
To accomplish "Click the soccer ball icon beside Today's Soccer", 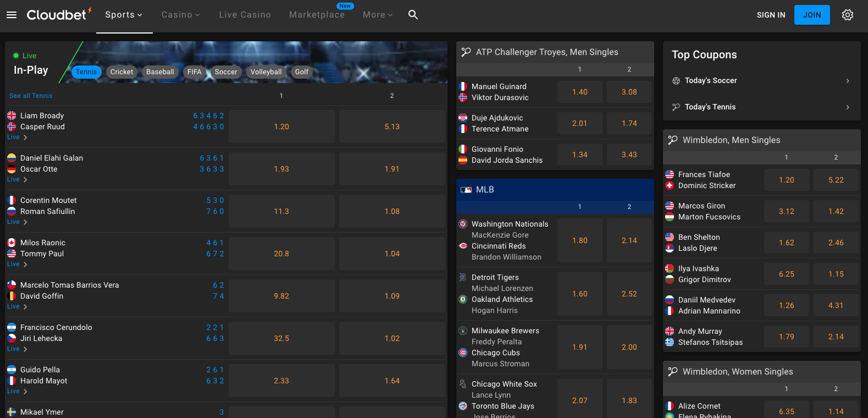I will point(676,81).
